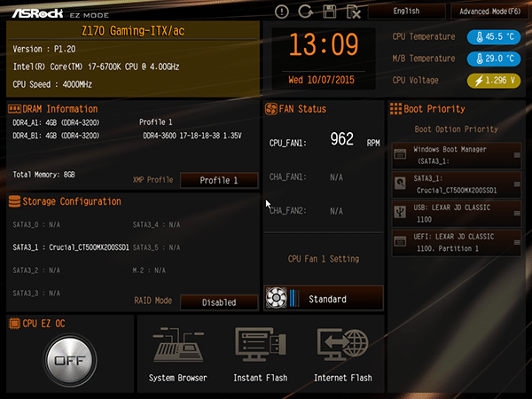Click the Boot Priority grid icon
Image resolution: width=532 pixels, height=399 pixels.
(x=395, y=109)
